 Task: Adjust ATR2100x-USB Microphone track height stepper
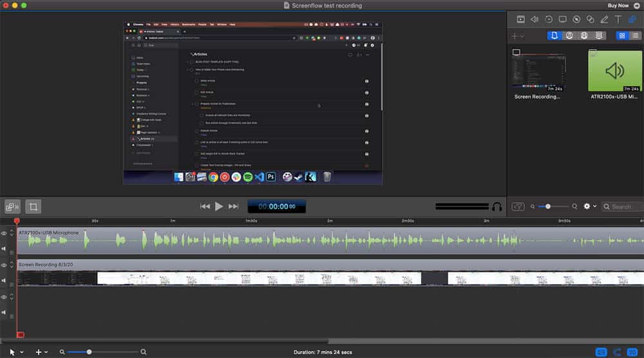[x=12, y=233]
